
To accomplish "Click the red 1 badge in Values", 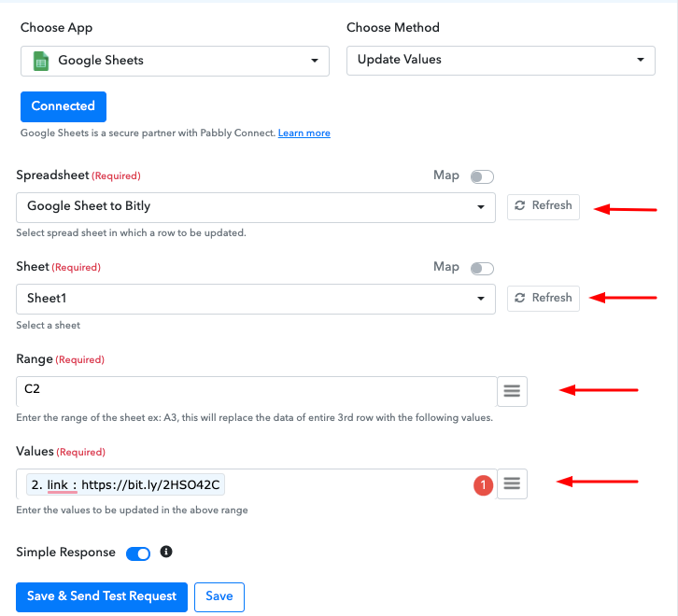I will tap(483, 485).
